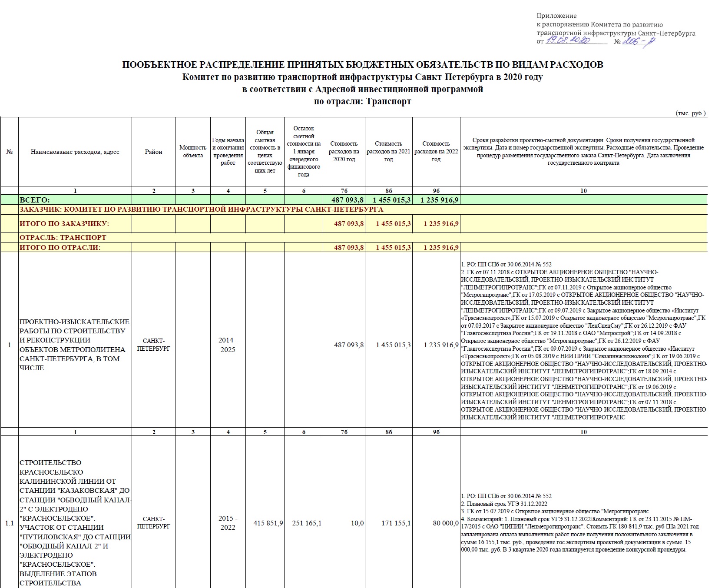Click the "ПООБЪЕКТНОЕ РАСПРЕДЕЛЕНИЕ" document title line
Viewport: 715px width, 588px height.
(x=362, y=65)
